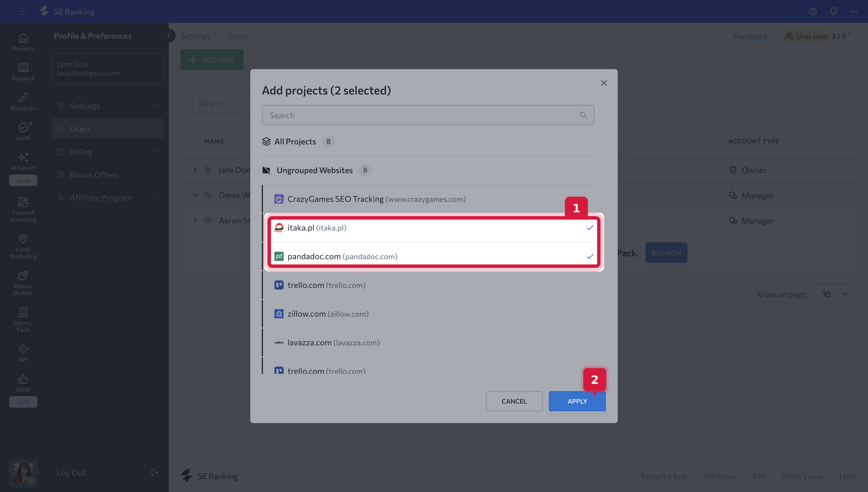Open the notifications bell icon
Screen dimensions: 868x492
click(x=833, y=11)
